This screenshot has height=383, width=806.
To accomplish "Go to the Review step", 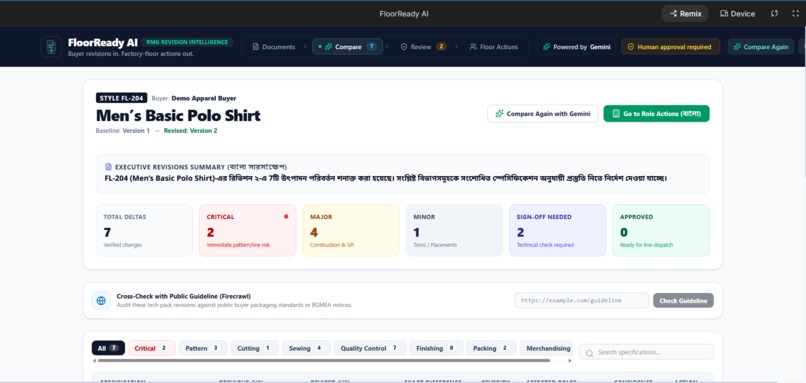I will [x=423, y=47].
